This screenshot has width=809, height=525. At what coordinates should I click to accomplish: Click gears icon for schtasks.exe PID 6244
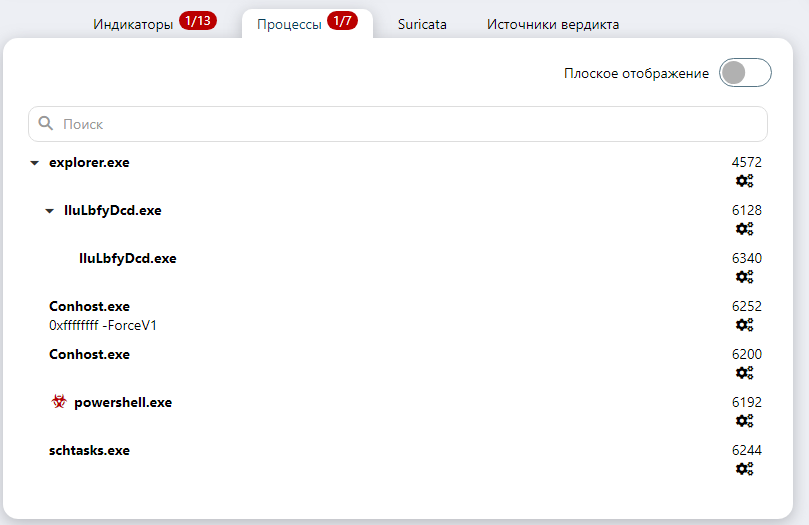click(x=744, y=469)
